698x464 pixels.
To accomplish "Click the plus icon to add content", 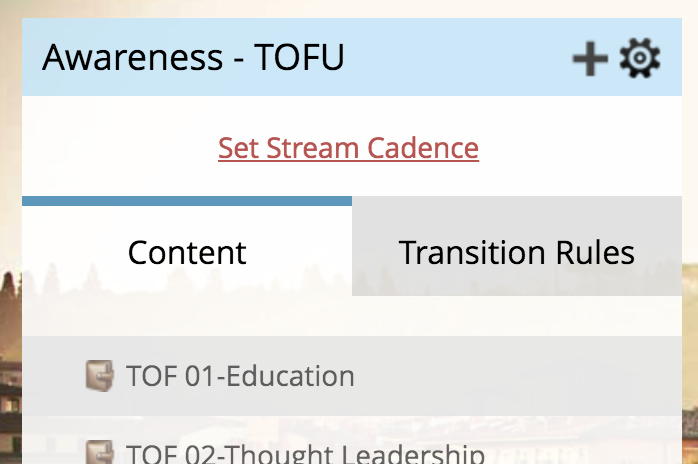I will 590,59.
